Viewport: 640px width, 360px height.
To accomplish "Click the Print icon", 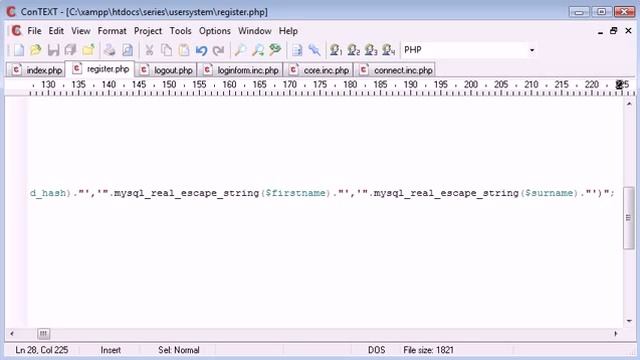I will (109, 50).
